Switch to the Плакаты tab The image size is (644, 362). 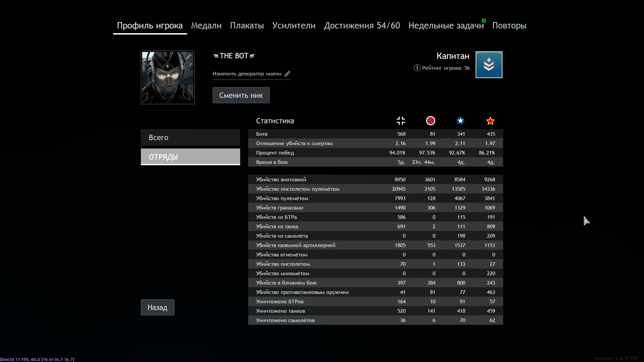[x=247, y=26]
